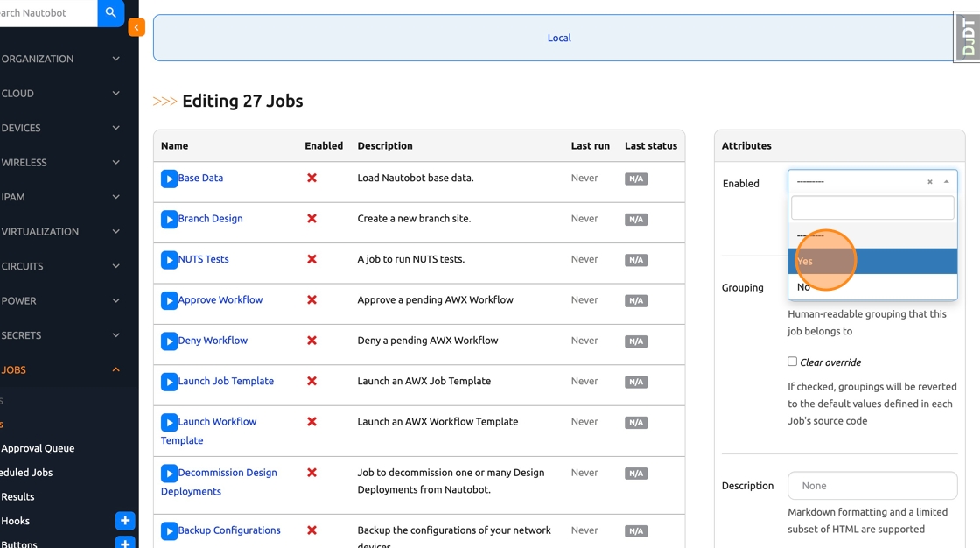This screenshot has width=980, height=548.
Task: Expand the IPAM navigation menu
Action: (x=61, y=197)
